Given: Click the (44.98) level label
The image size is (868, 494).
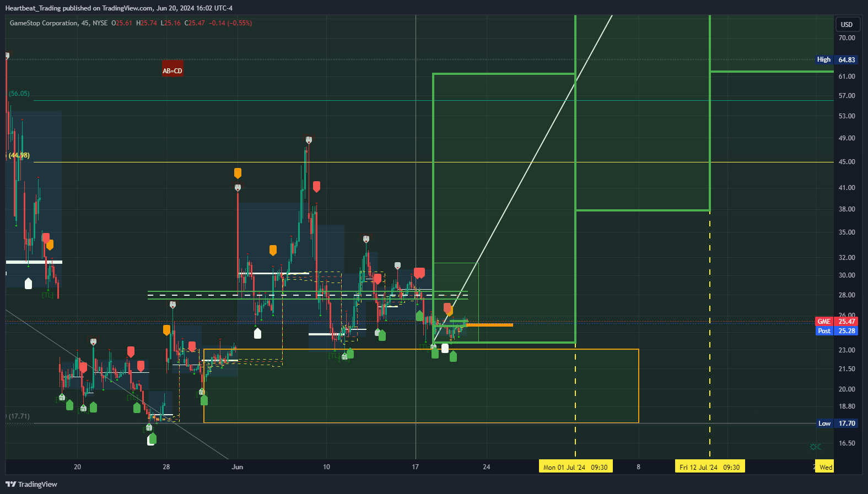Looking at the screenshot, I should [x=19, y=155].
